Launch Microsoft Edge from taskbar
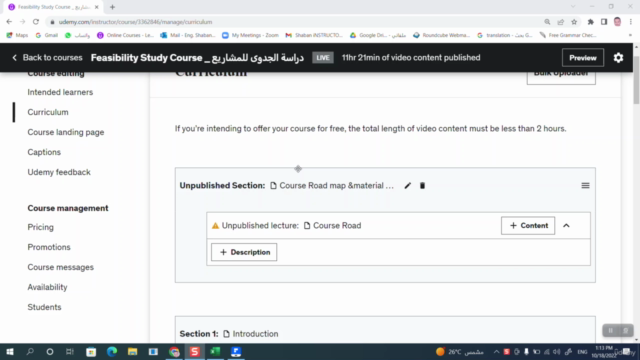Image resolution: width=640 pixels, height=360 pixels. click(x=112, y=352)
